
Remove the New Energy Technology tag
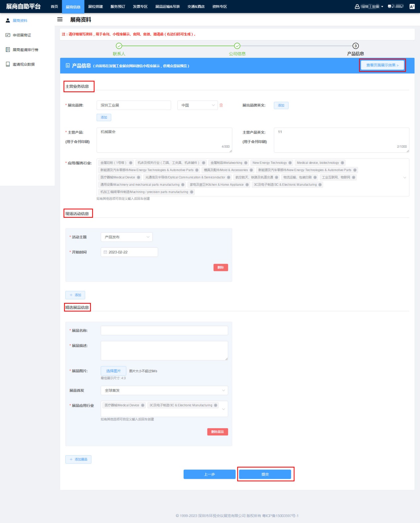(290, 163)
